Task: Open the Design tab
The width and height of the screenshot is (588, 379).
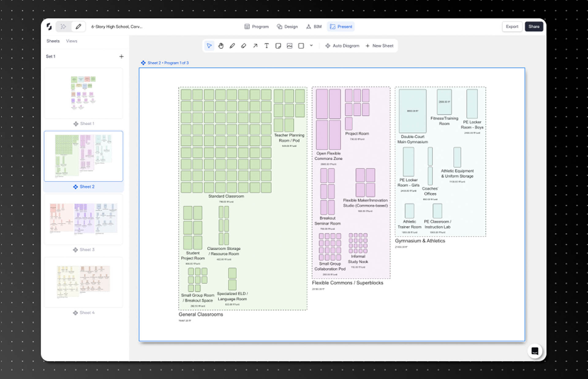Action: 287,27
